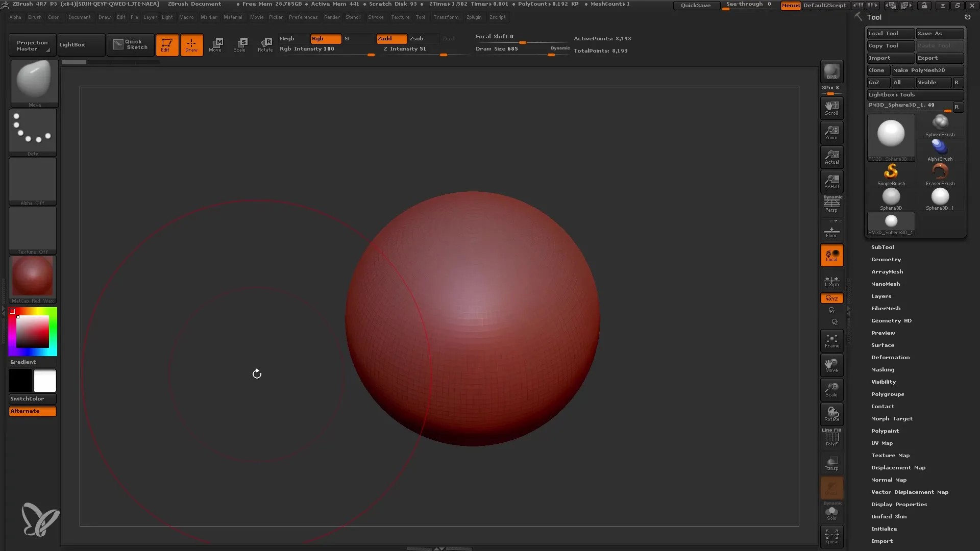This screenshot has width=980, height=551.
Task: Toggle Mrgb mode
Action: point(293,39)
